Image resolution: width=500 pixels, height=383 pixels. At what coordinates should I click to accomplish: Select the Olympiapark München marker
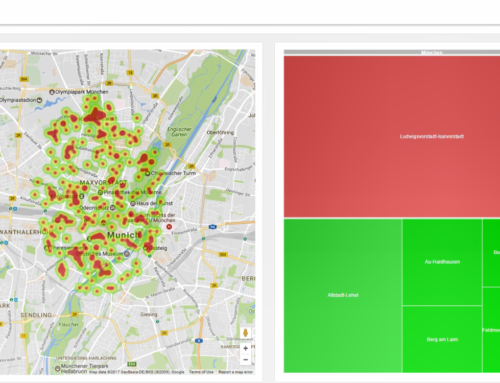(52, 92)
